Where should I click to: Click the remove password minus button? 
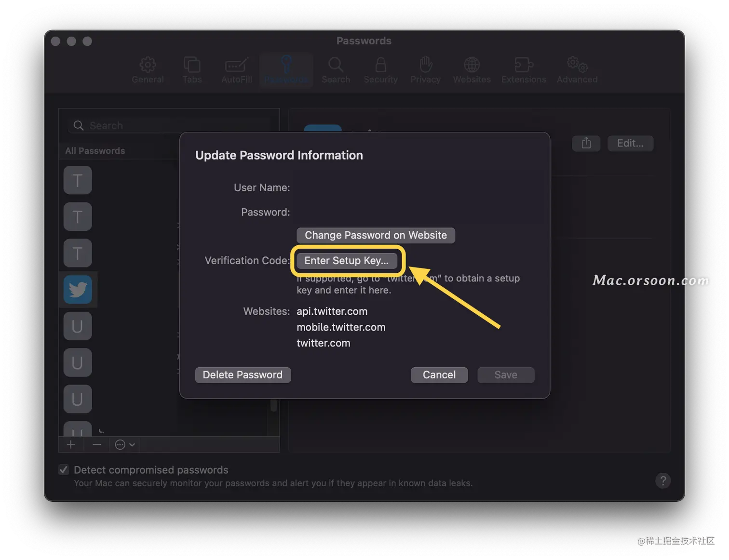tap(97, 445)
